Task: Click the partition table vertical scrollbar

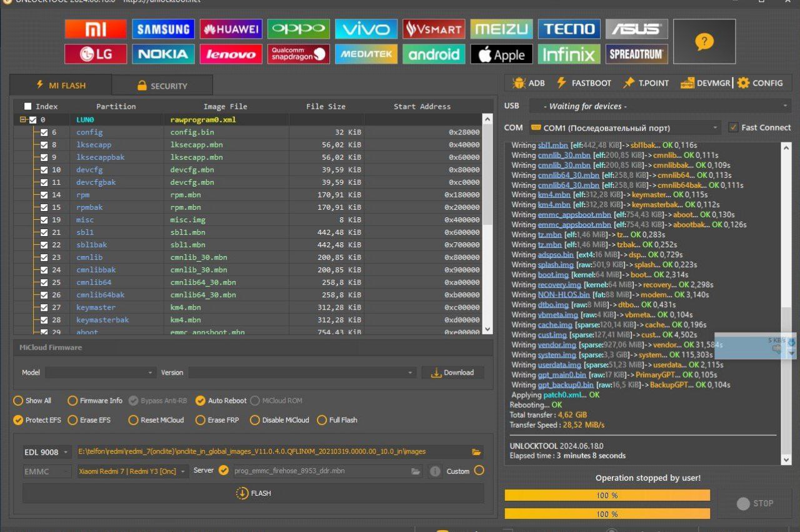Action: click(488, 224)
